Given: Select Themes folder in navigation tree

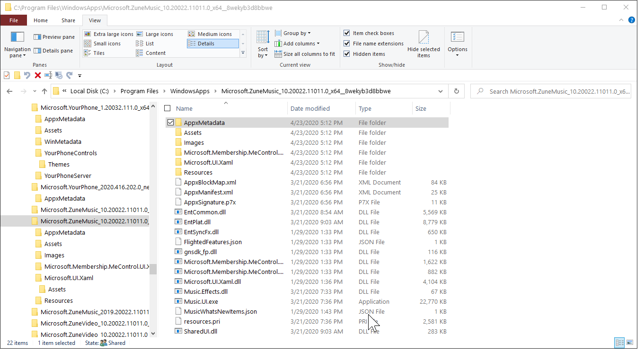Looking at the screenshot, I should (59, 164).
